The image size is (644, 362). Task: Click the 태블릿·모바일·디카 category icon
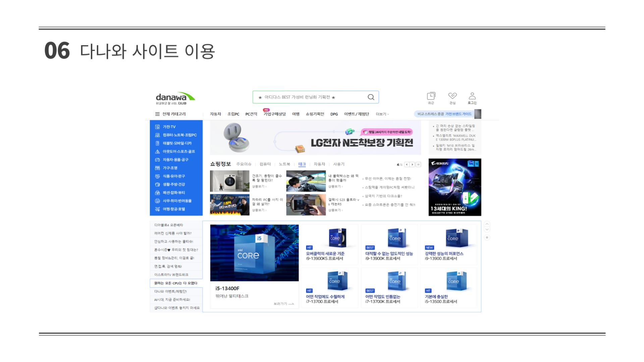(157, 143)
